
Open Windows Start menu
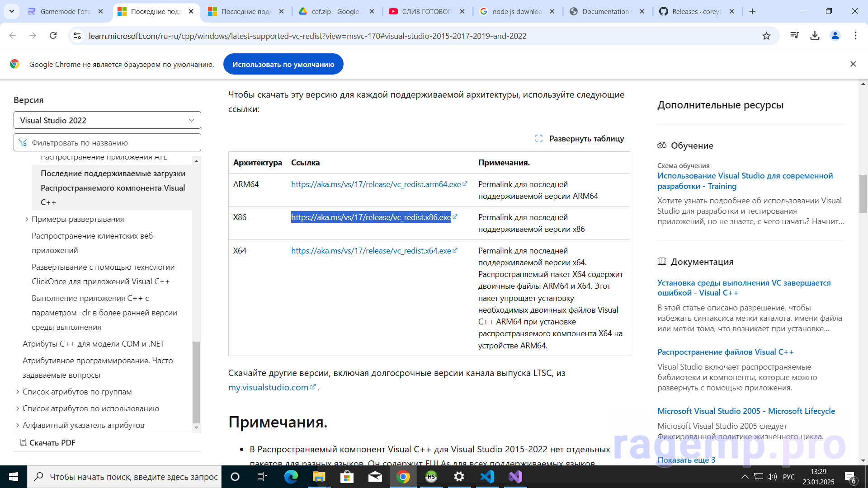[14, 477]
